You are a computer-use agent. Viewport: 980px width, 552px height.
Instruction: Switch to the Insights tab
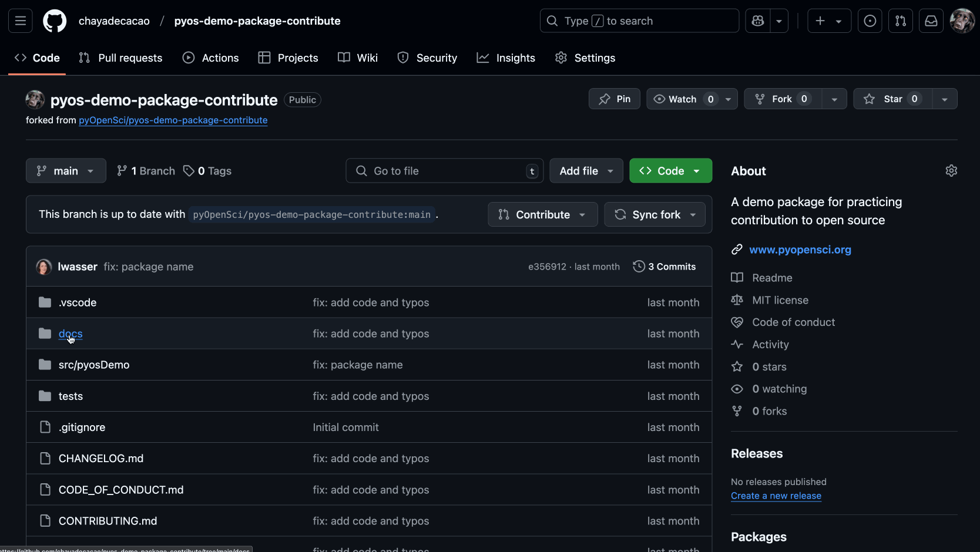pos(506,58)
